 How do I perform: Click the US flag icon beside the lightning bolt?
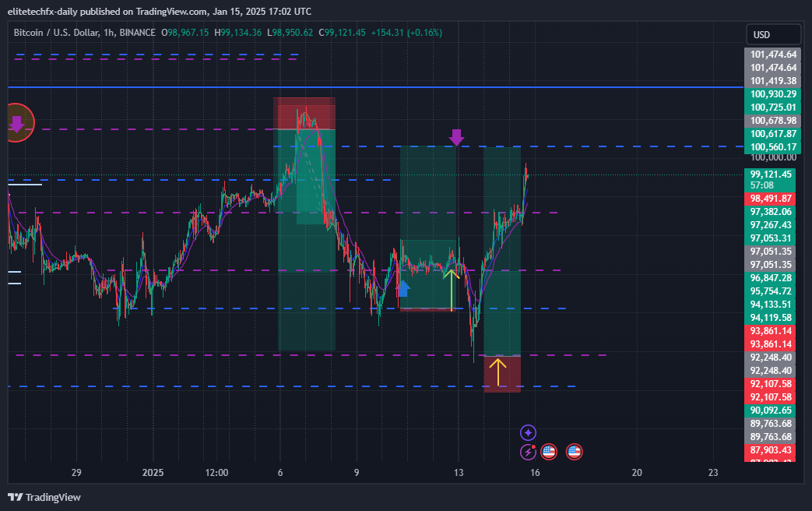point(549,452)
